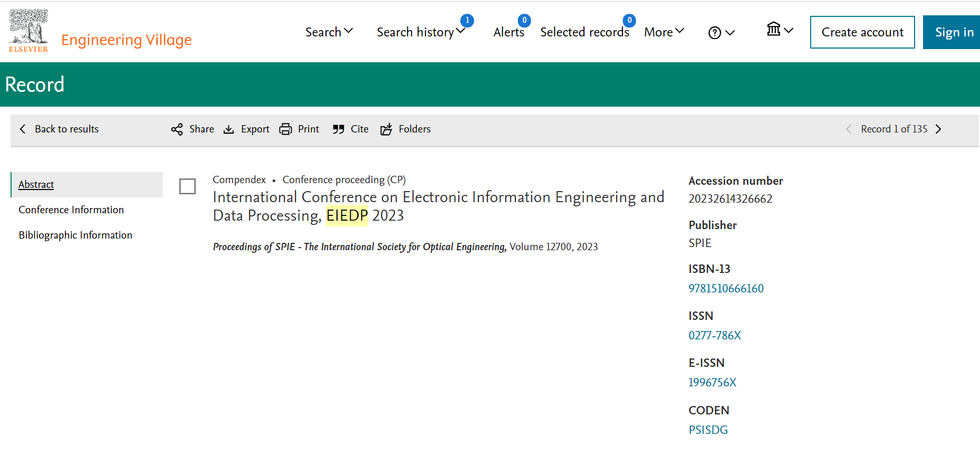
Task: Open the Engineering Village home link
Action: (x=127, y=40)
